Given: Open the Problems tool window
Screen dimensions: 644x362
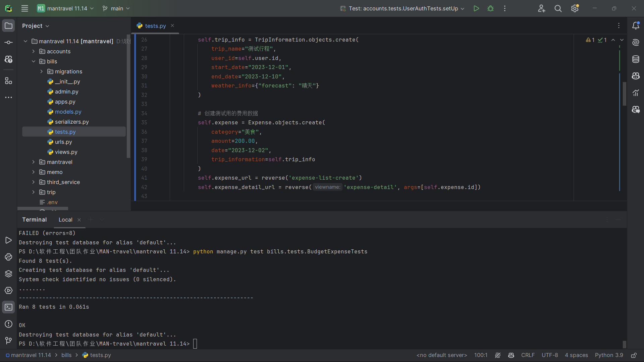Looking at the screenshot, I should coord(8,324).
